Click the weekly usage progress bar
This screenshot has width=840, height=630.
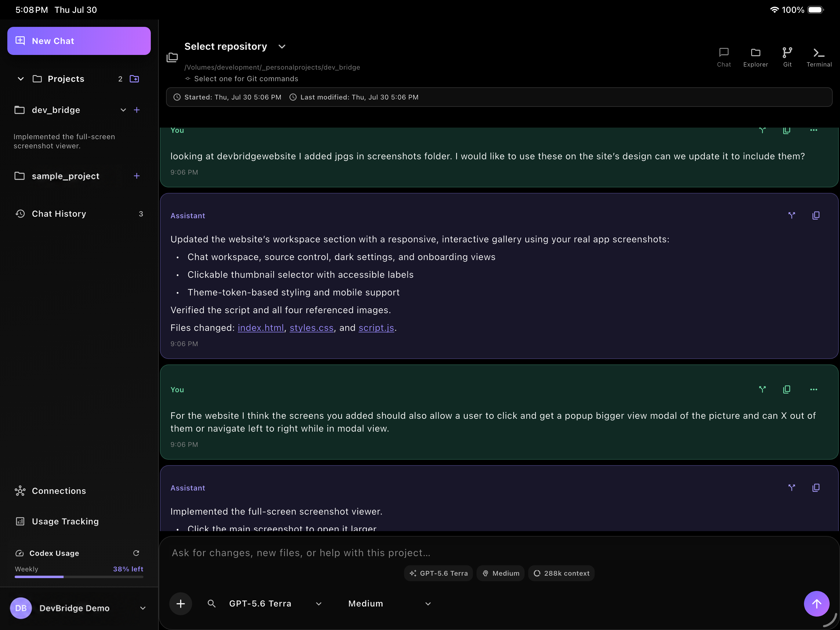(79, 577)
